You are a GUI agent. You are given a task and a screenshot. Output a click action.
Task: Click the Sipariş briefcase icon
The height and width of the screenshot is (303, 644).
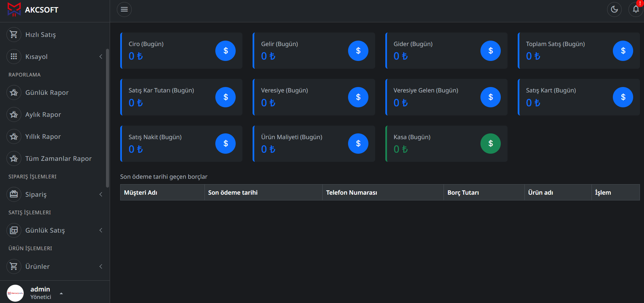14,194
